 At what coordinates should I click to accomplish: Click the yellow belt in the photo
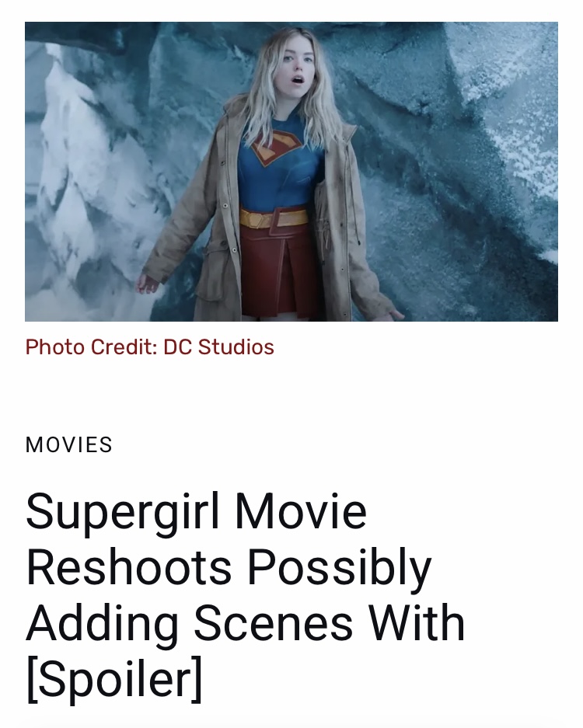pos(274,218)
